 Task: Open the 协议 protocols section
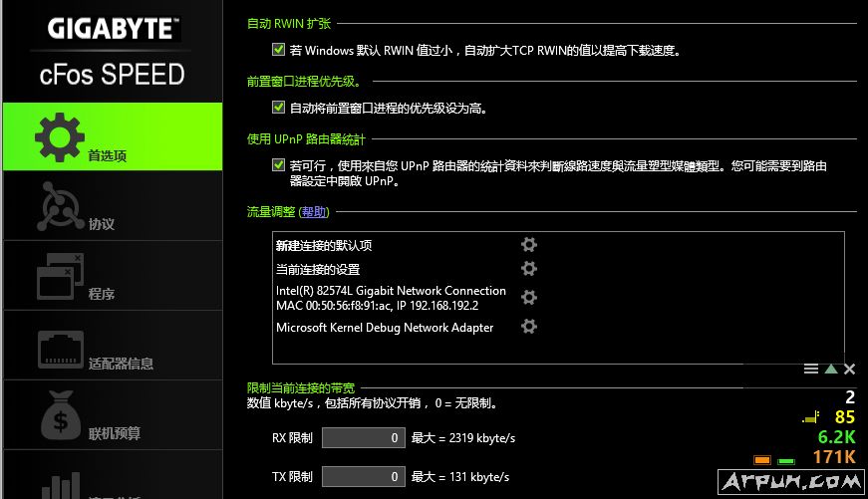[x=113, y=206]
